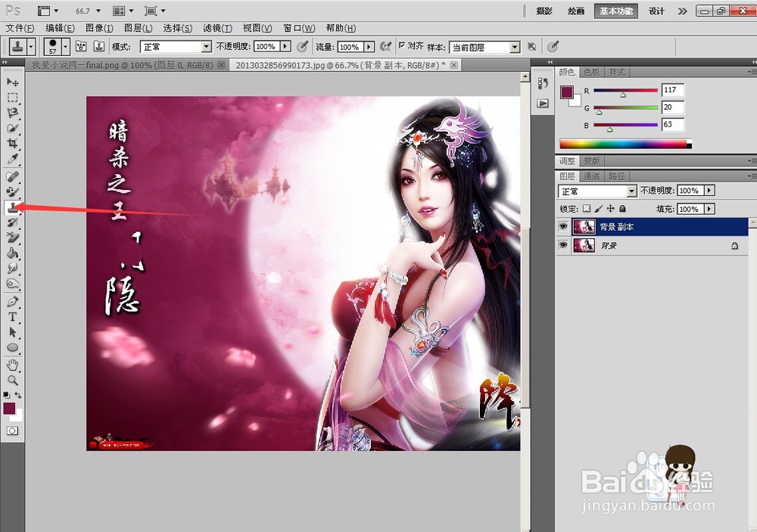
Task: Select the History Brush tool
Action: (x=13, y=222)
